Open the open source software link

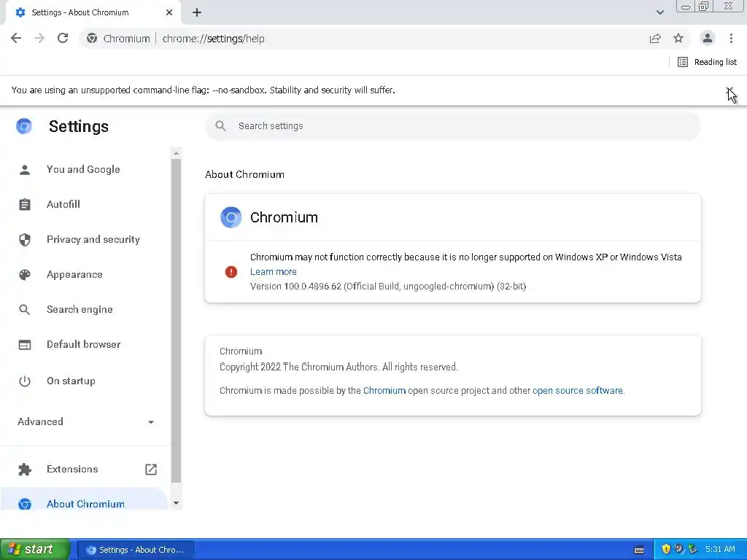[x=578, y=391]
